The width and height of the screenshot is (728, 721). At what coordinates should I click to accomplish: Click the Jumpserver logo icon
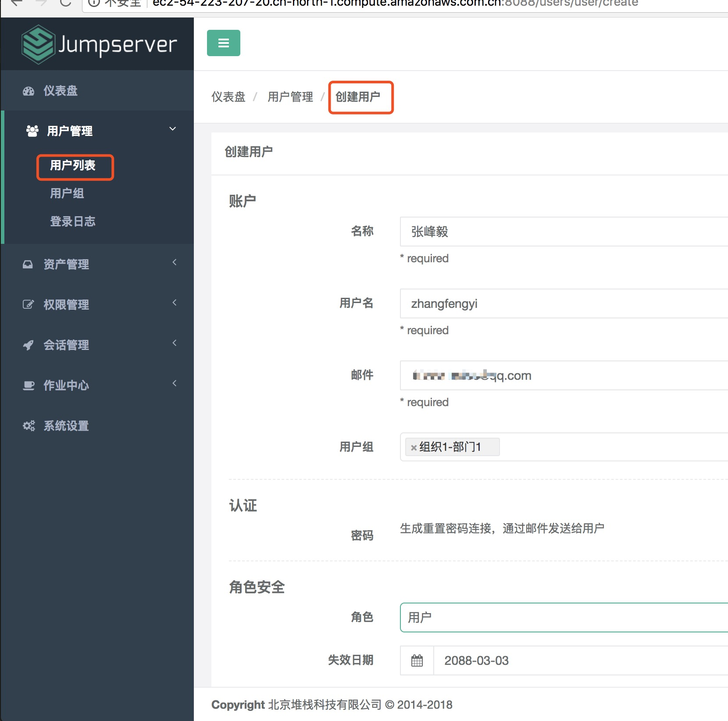(37, 44)
